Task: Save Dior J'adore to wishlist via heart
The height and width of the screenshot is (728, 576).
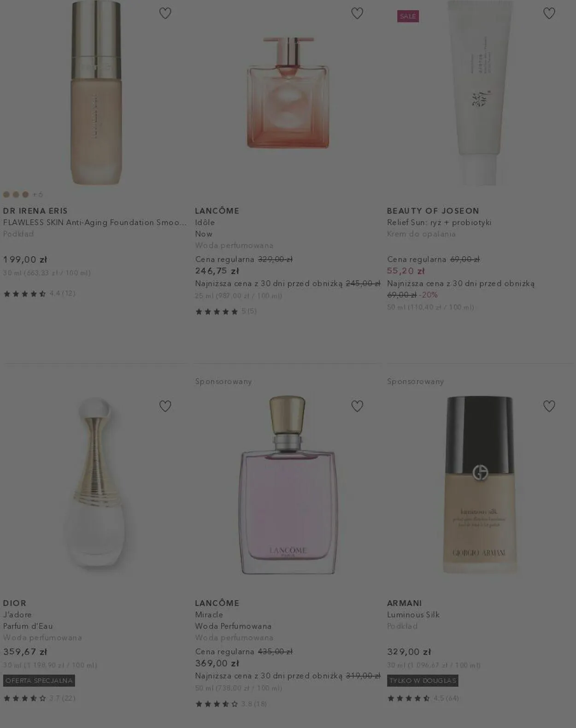Action: 165,406
